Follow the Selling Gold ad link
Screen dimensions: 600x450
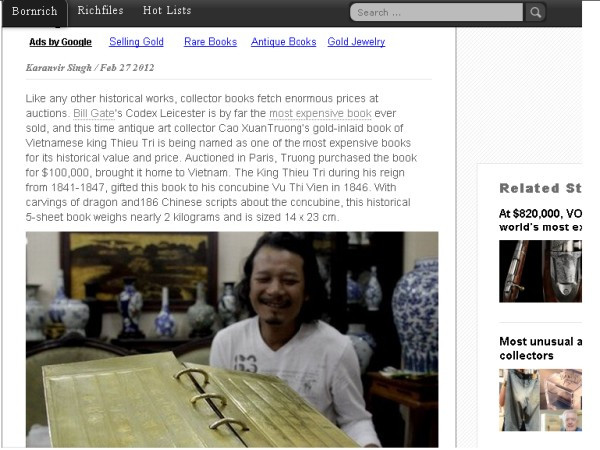(136, 42)
